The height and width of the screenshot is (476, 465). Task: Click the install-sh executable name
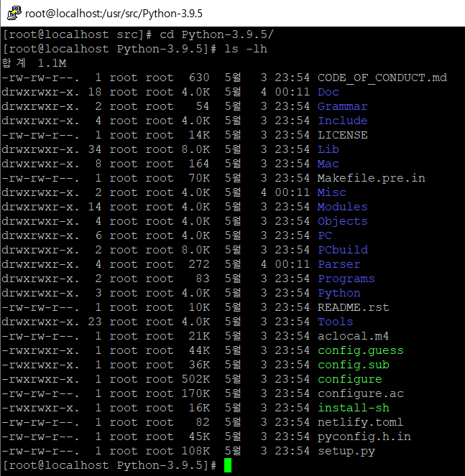[353, 408]
